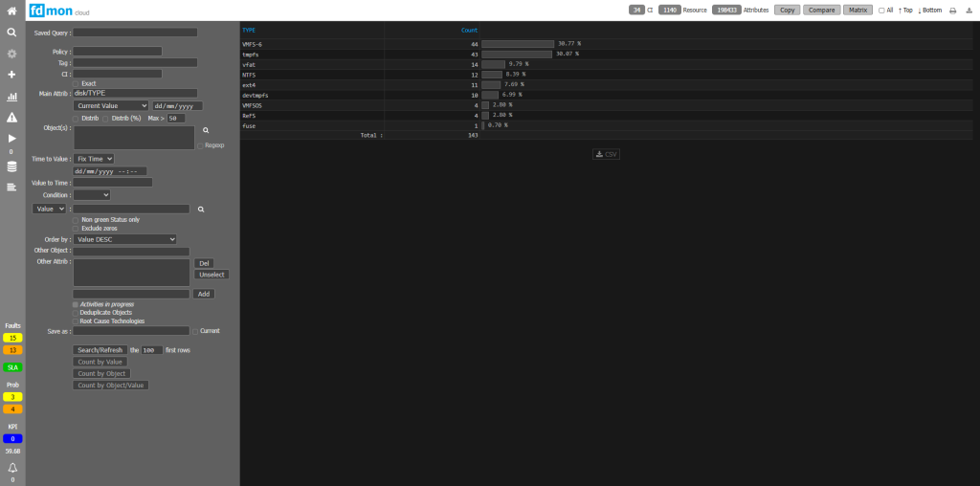Viewport: 980px width, 486px height.
Task: Click the plus add icon in sidebar
Action: (11, 75)
